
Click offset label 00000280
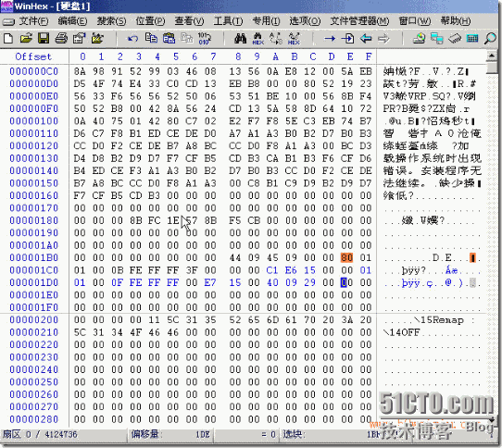point(34,419)
